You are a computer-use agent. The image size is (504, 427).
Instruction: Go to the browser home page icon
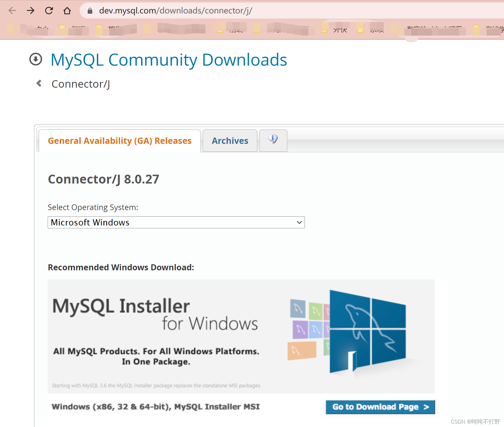67,11
